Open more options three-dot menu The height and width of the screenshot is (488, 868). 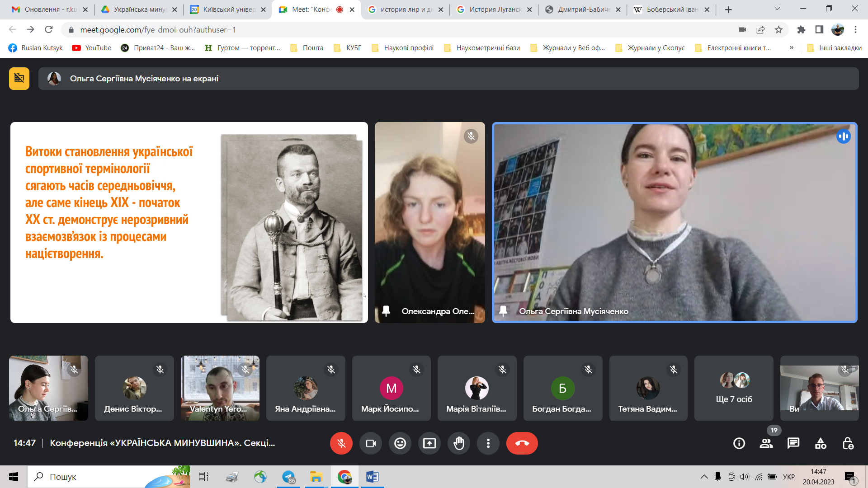pos(488,443)
